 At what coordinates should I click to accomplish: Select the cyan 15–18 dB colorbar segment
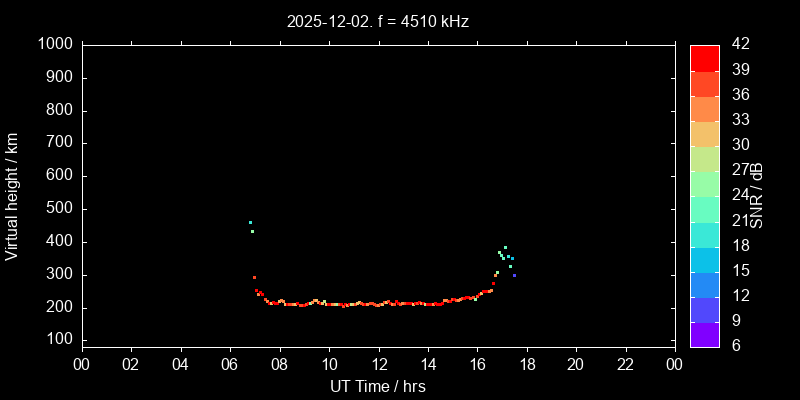pos(705,259)
